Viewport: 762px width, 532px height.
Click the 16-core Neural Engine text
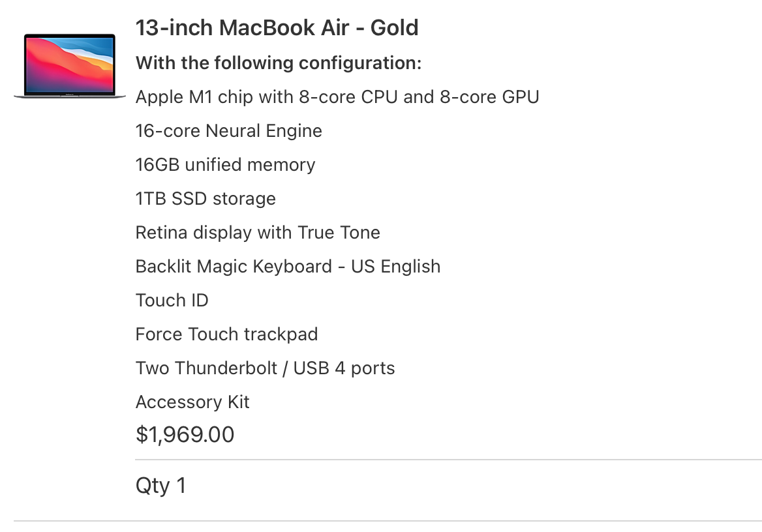229,131
